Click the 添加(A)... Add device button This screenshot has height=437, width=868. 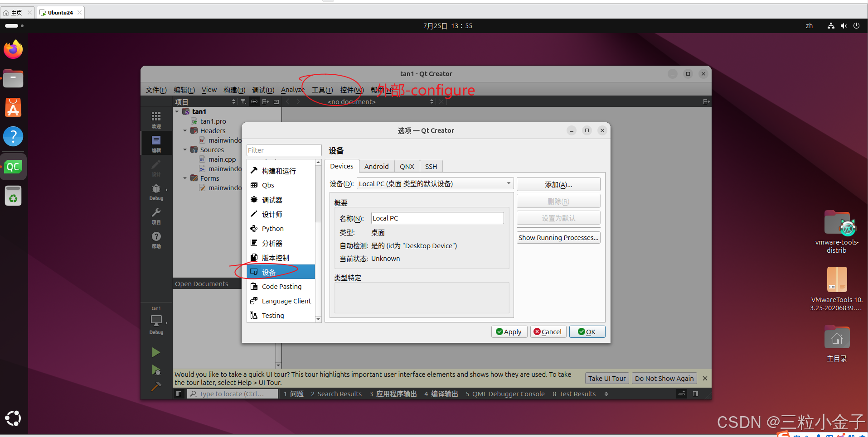(558, 184)
